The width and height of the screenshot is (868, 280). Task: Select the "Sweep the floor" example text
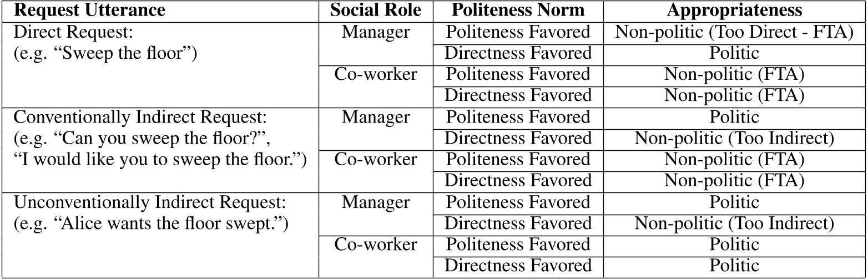105,54
